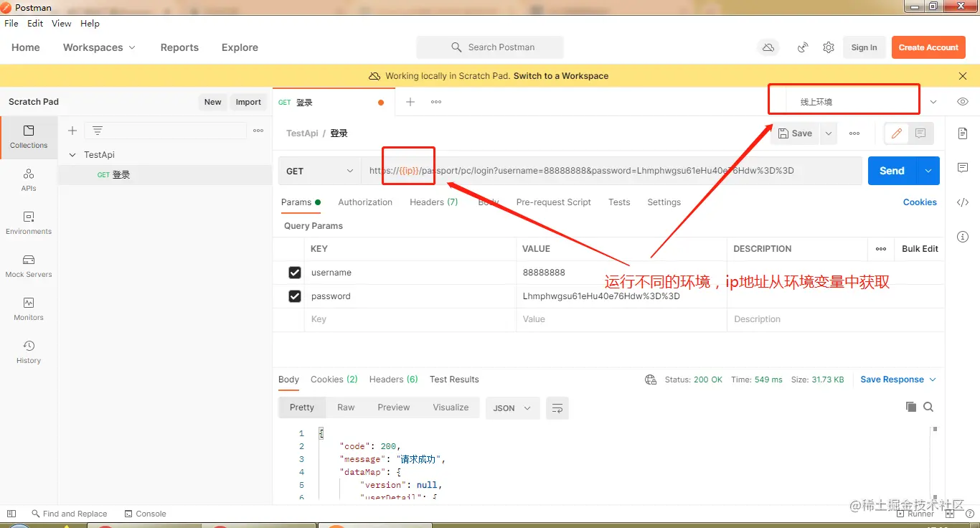Switch to the Authorization tab
980x528 pixels.
point(365,202)
